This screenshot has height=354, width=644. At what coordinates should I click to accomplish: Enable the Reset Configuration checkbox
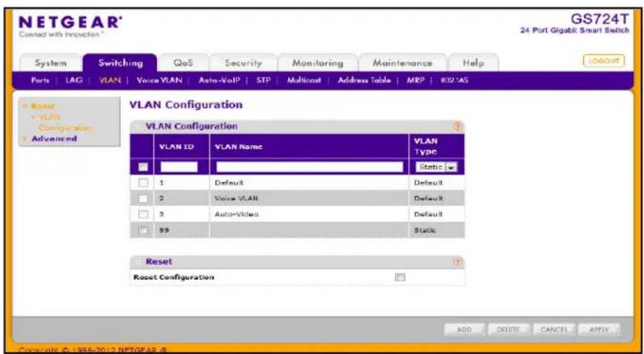(400, 277)
